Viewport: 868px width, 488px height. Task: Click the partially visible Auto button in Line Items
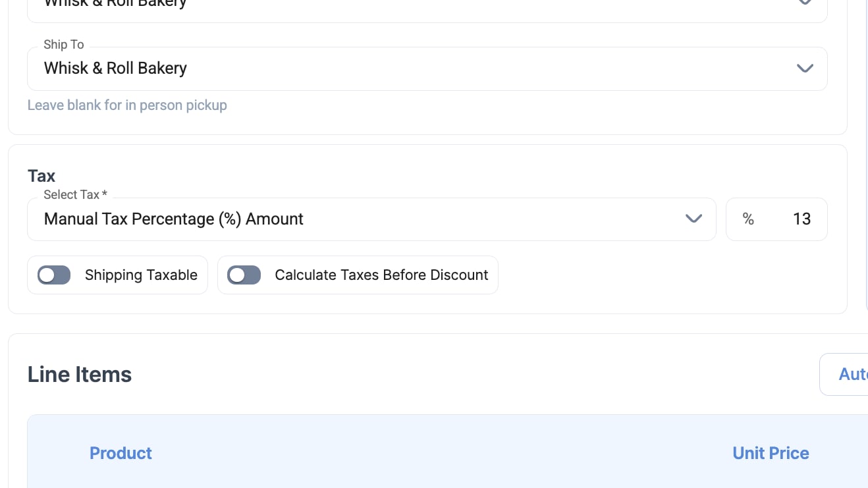coord(844,374)
